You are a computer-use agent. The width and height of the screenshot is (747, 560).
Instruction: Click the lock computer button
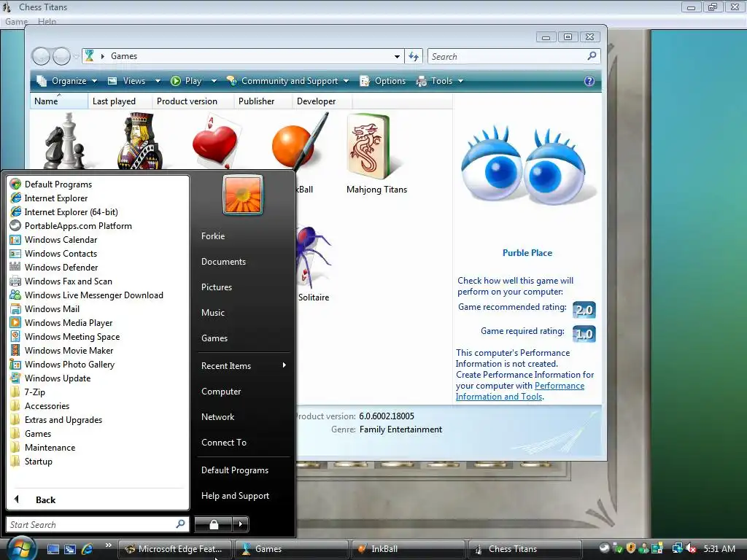(214, 524)
